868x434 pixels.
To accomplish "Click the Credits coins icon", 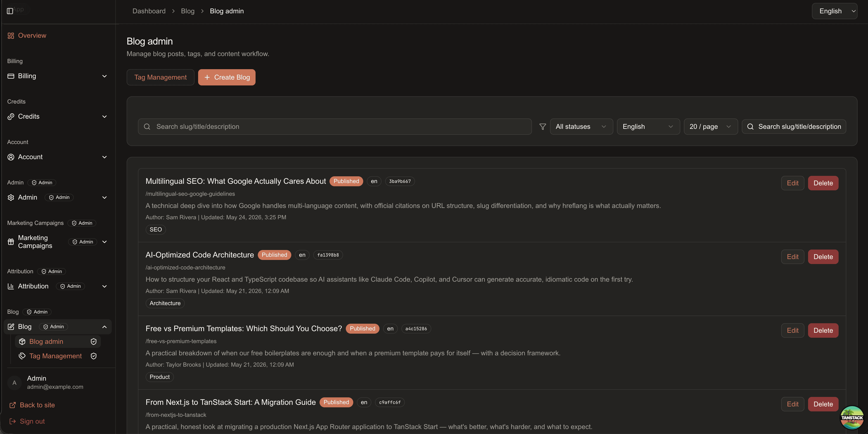I will 11,116.
